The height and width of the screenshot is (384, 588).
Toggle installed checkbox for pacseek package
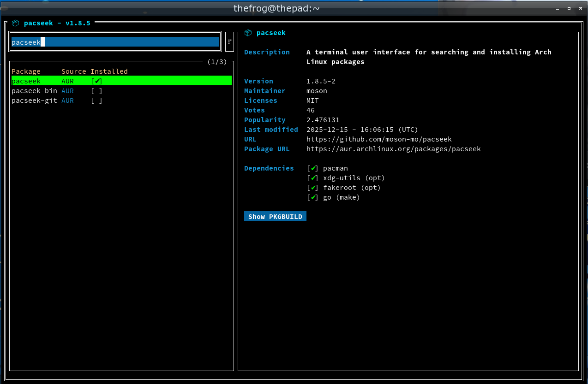(96, 81)
